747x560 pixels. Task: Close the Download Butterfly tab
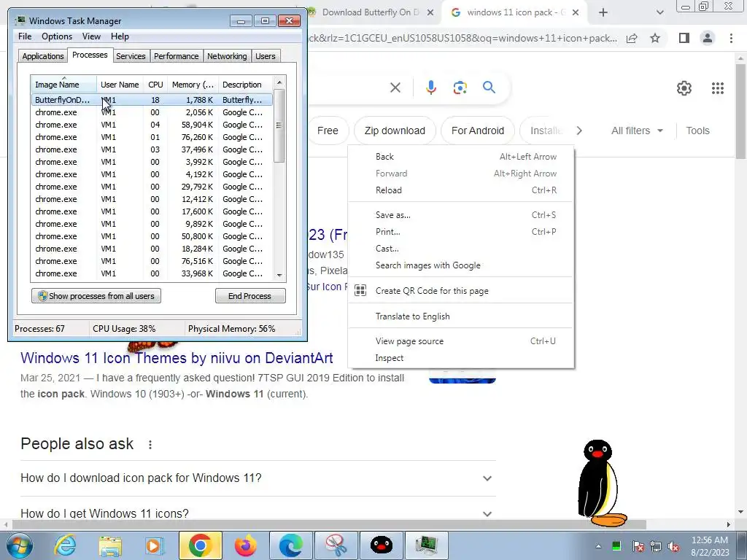click(430, 12)
